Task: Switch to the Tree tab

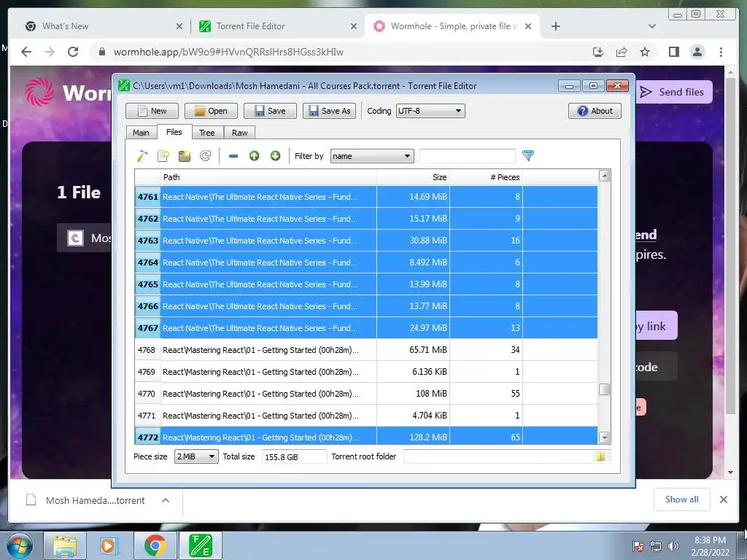Action: tap(206, 133)
